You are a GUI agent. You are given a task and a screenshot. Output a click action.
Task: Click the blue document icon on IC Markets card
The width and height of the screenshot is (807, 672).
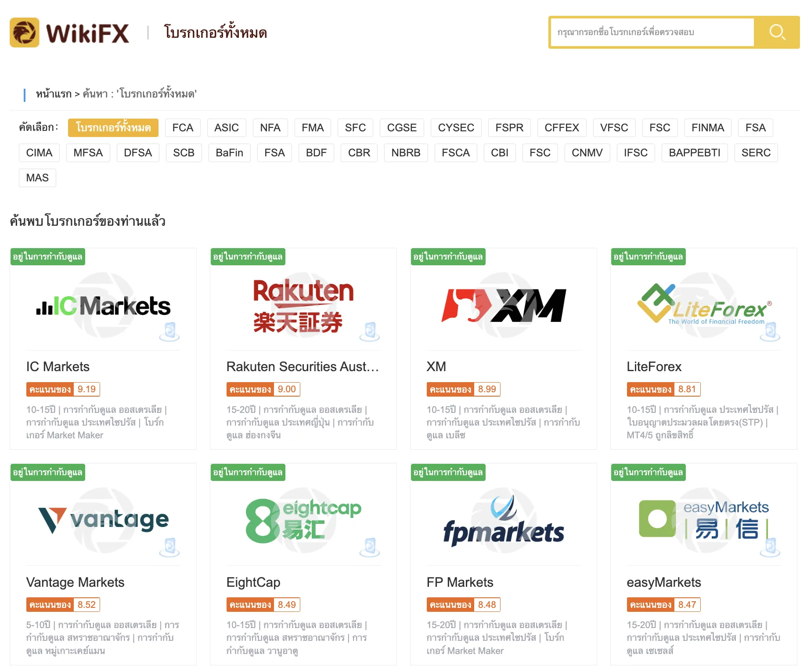tap(169, 331)
